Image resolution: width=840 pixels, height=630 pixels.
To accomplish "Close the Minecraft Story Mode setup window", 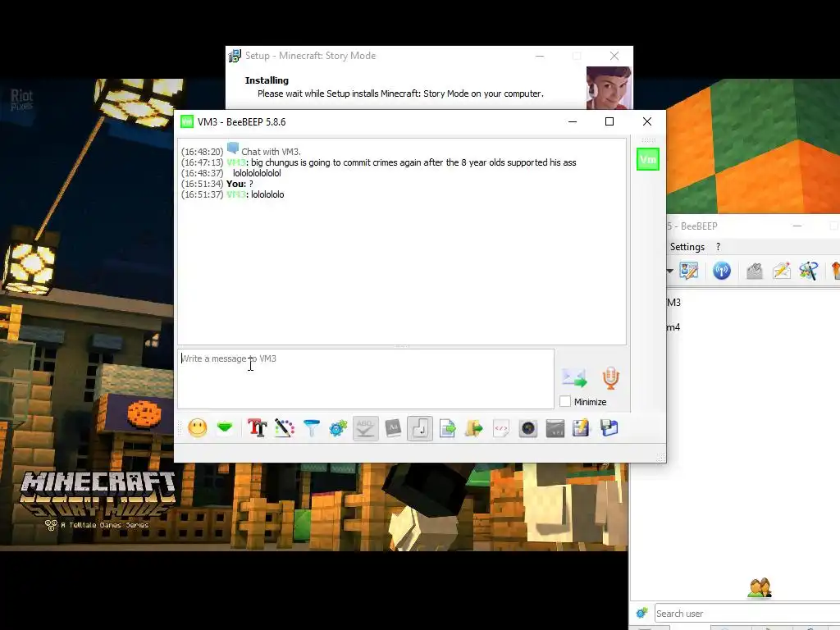I will [614, 56].
